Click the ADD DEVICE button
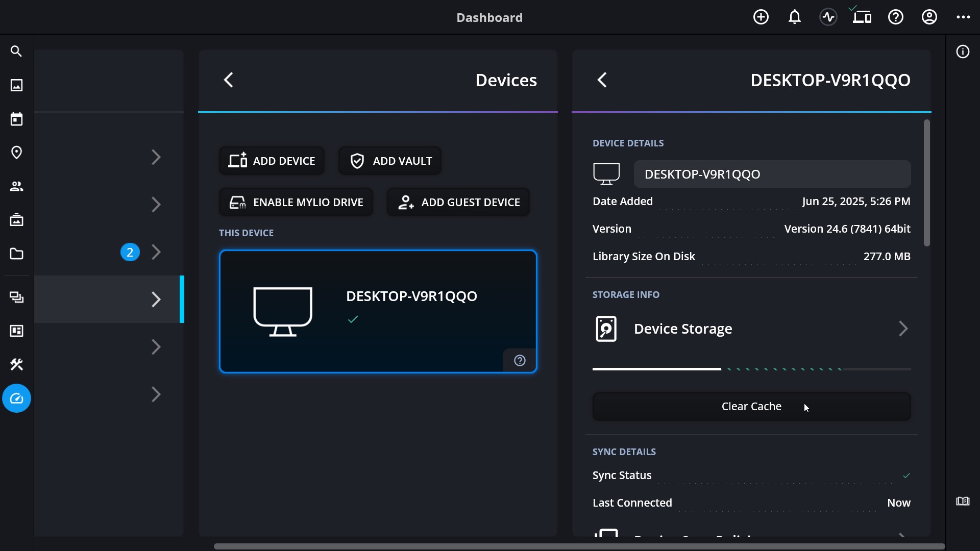Viewport: 980px width, 551px height. click(272, 161)
